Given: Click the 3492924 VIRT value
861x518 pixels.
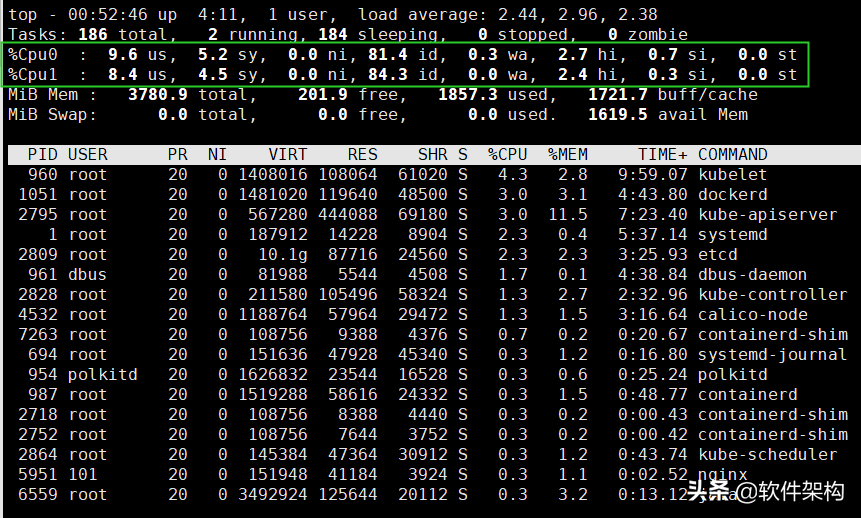Looking at the screenshot, I should 272,494.
